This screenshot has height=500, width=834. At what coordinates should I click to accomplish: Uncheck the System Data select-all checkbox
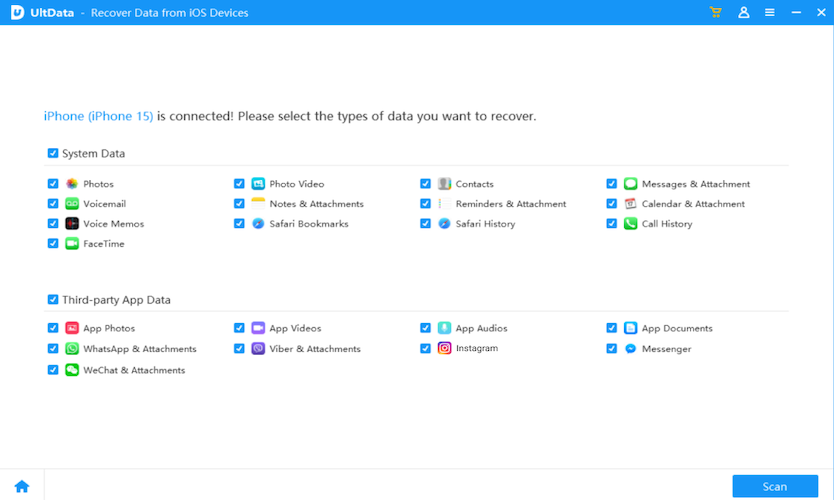point(53,154)
